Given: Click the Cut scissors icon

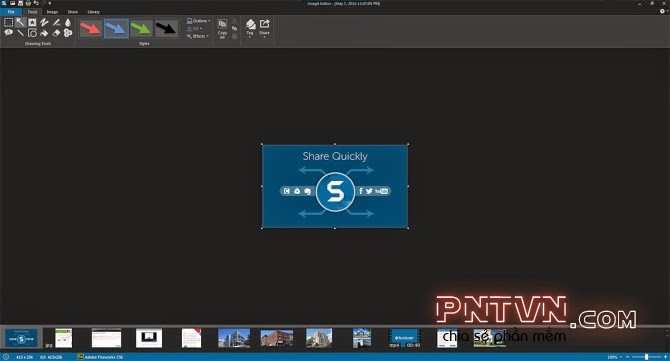Looking at the screenshot, I should (234, 21).
